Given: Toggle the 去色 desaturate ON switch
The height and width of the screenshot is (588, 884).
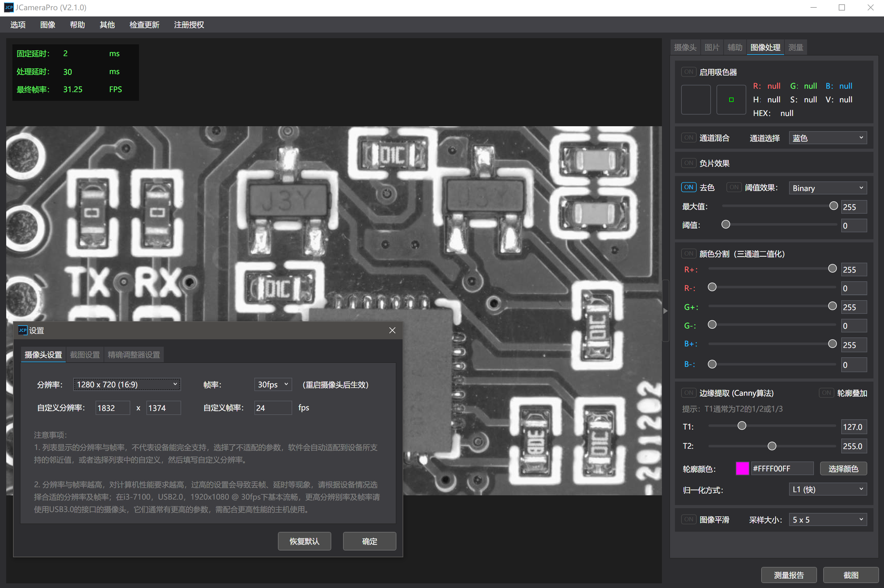Looking at the screenshot, I should click(688, 187).
